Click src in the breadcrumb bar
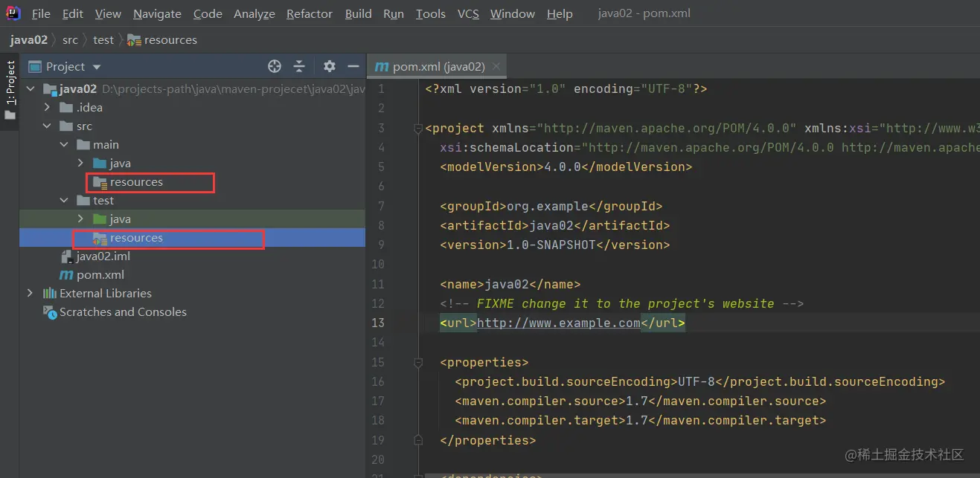Image resolution: width=980 pixels, height=478 pixels. (x=70, y=40)
